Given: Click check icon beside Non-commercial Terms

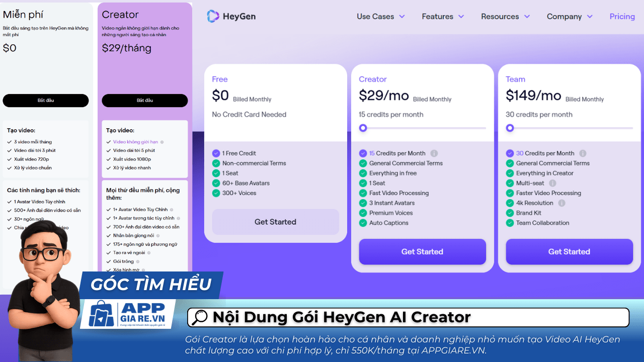Looking at the screenshot, I should pos(216,163).
